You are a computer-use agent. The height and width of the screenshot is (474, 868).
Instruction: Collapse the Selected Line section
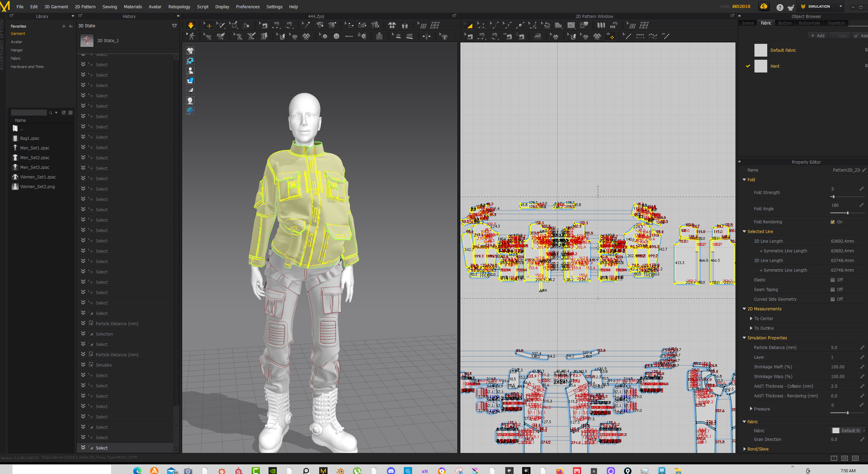[x=744, y=231]
